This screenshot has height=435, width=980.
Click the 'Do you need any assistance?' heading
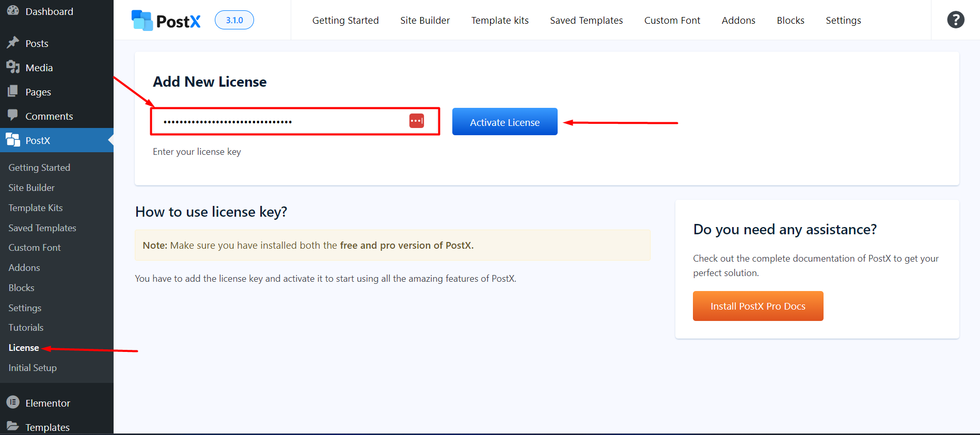click(x=785, y=229)
